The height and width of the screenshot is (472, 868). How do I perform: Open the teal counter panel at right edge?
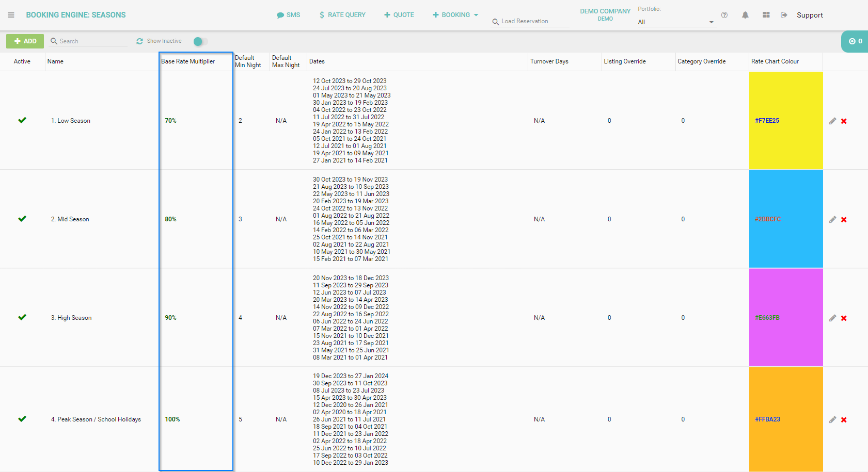tap(855, 41)
